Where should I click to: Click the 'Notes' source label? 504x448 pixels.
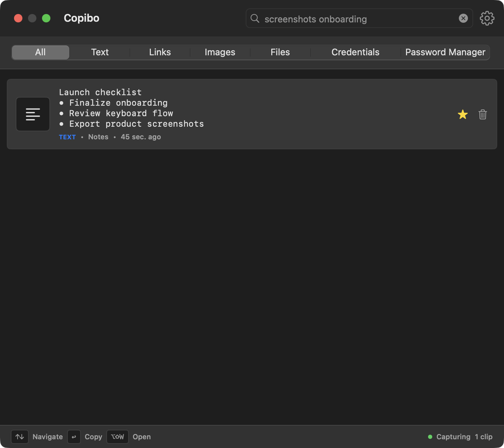point(98,137)
